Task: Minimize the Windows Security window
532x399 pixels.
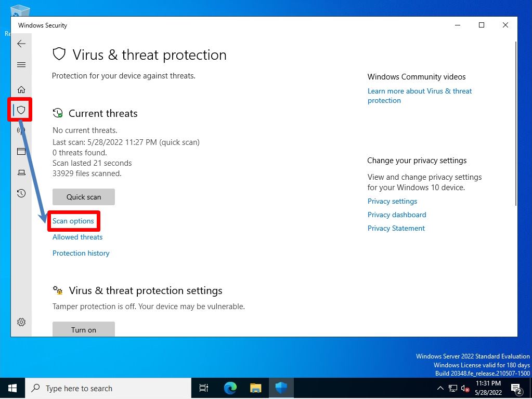Action: 458,25
